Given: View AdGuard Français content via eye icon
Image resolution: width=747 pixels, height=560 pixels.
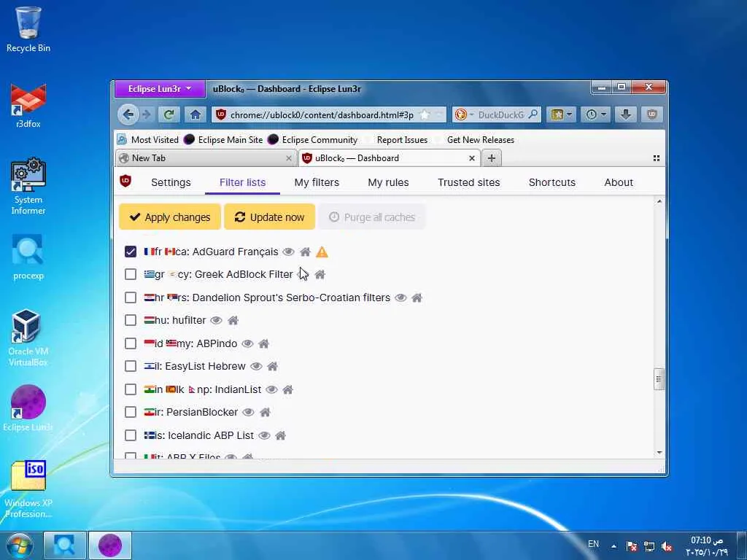Looking at the screenshot, I should pyautogui.click(x=288, y=252).
